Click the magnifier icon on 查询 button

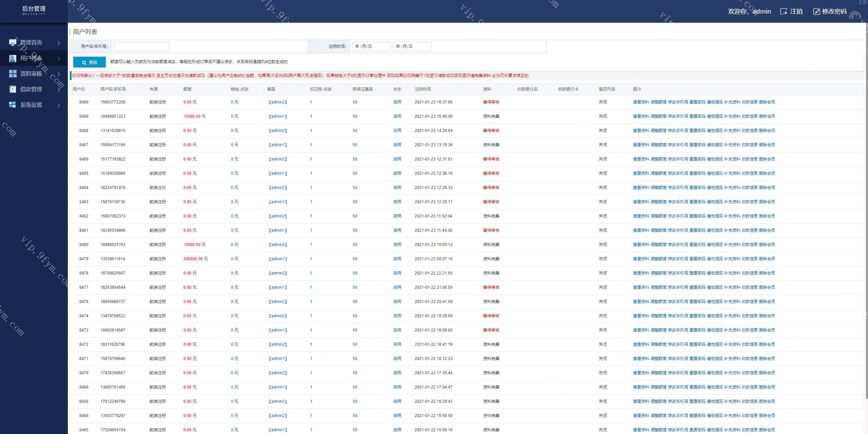[x=84, y=62]
